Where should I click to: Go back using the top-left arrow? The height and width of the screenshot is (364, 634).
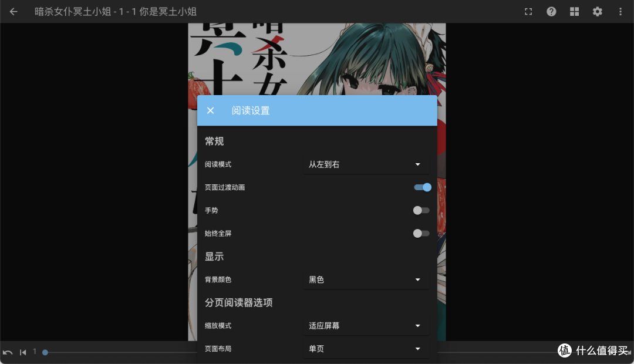[14, 12]
